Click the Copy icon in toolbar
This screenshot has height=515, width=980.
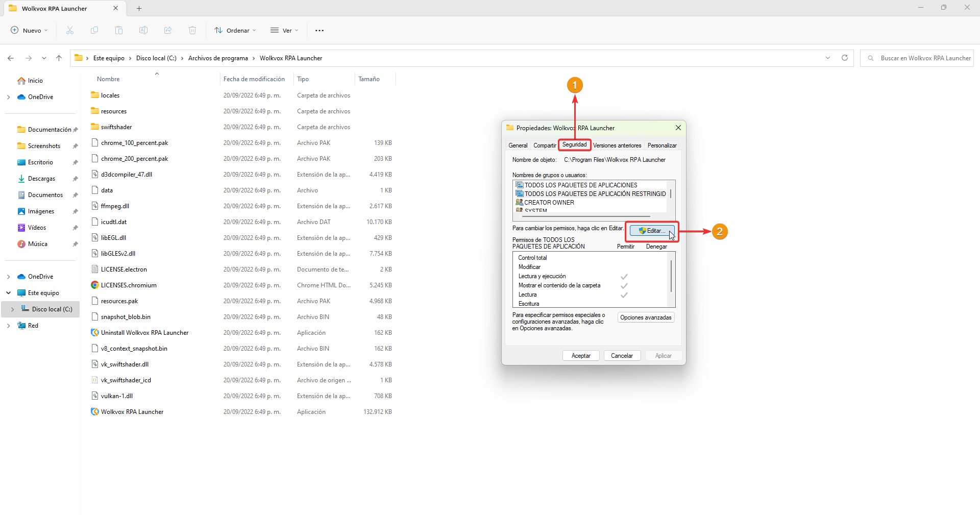(94, 30)
